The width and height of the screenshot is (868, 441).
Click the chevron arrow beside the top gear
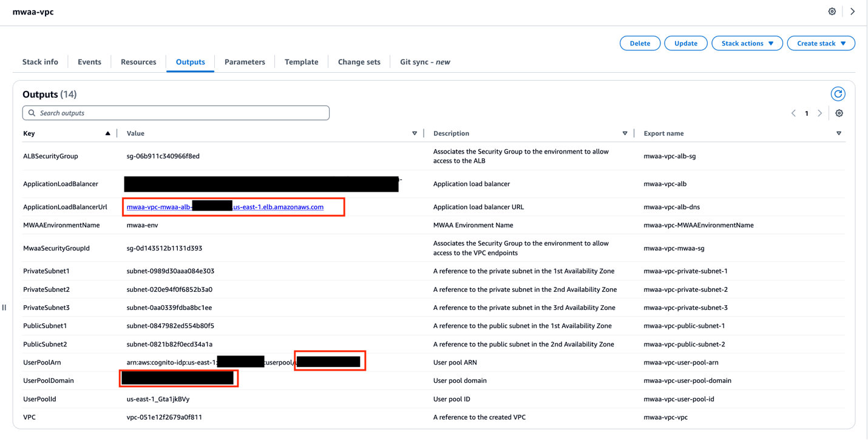pyautogui.click(x=852, y=12)
